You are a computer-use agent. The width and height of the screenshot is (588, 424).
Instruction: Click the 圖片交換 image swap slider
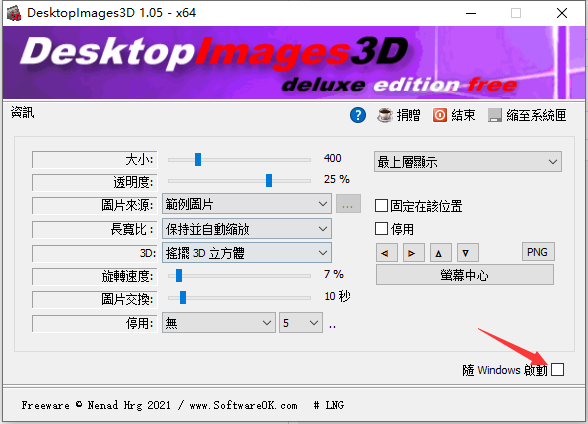click(239, 298)
